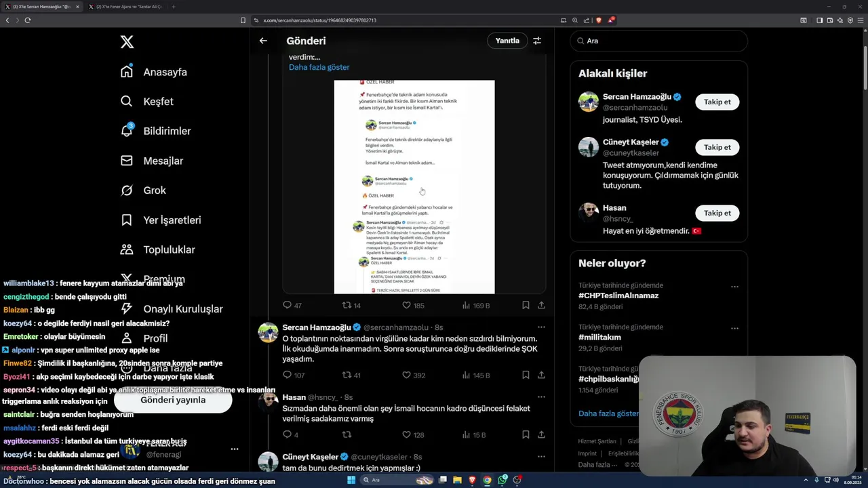Open #CHPTeslimAlınamaz trend
The height and width of the screenshot is (488, 868).
pyautogui.click(x=618, y=296)
